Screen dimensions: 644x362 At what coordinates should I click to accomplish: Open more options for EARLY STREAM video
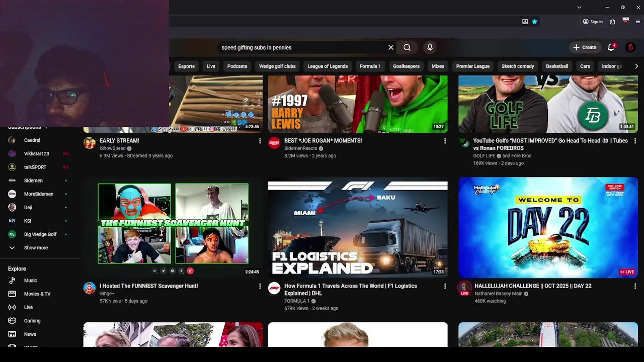pyautogui.click(x=260, y=141)
